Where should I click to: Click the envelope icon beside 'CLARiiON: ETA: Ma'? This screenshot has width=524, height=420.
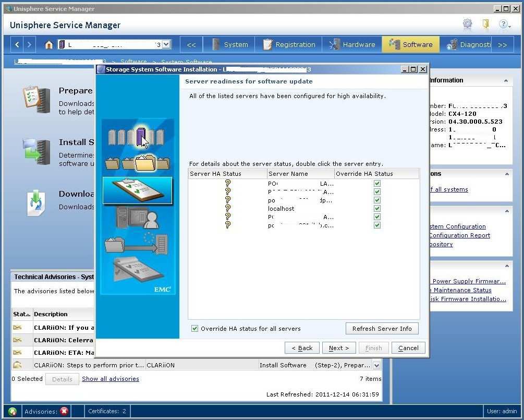point(17,353)
